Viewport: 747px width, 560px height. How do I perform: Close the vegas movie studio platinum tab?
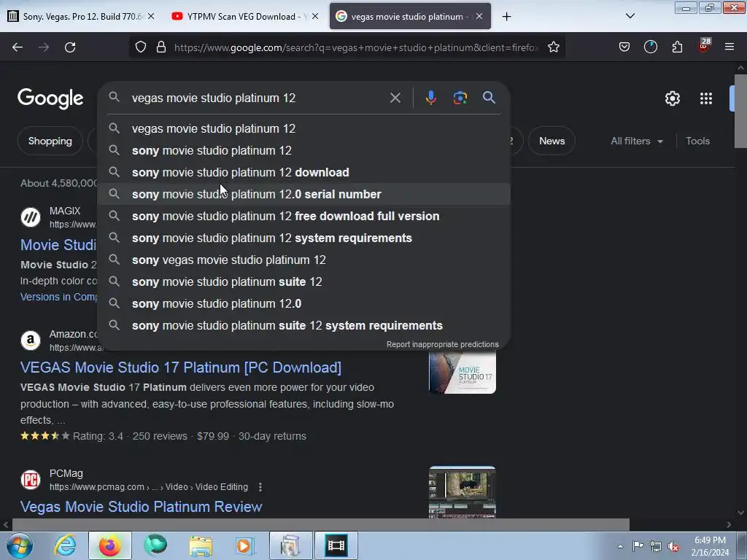(479, 16)
